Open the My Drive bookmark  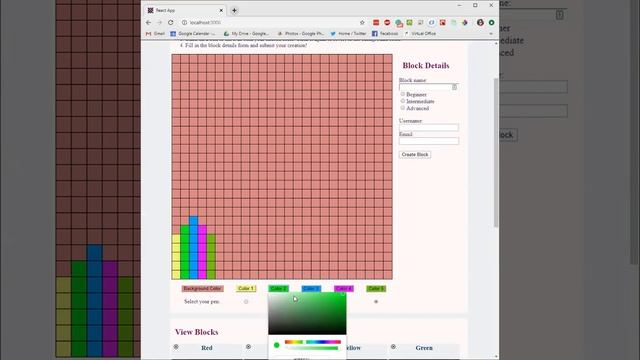point(246,33)
